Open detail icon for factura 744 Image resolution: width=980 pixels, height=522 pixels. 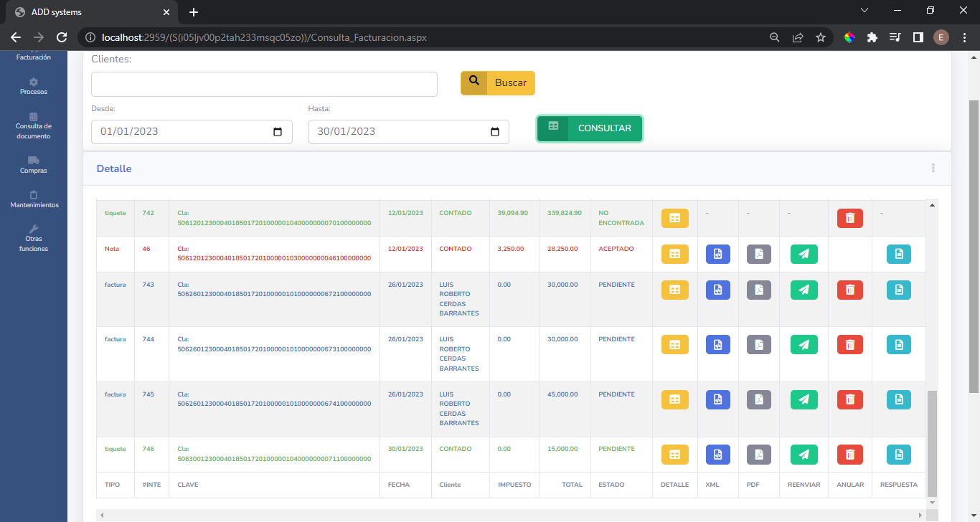pos(674,344)
